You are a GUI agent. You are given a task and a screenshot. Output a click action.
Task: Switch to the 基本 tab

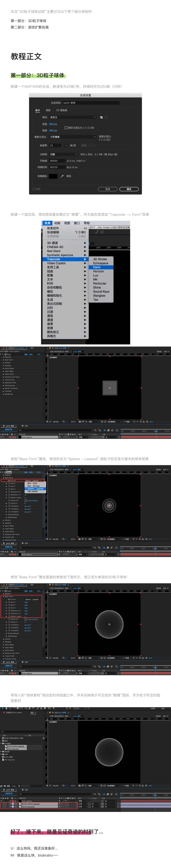pyautogui.click(x=37, y=110)
